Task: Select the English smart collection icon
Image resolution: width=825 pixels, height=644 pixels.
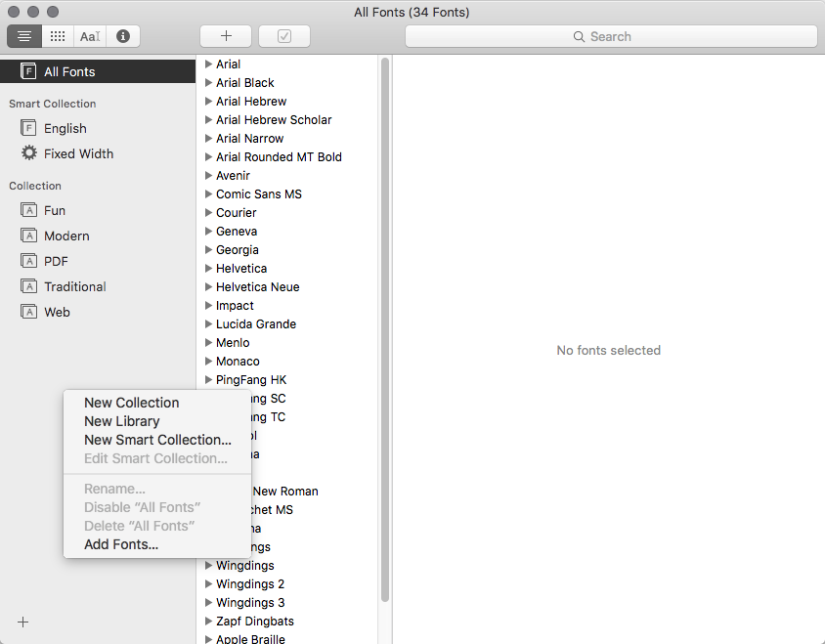Action: 29,128
